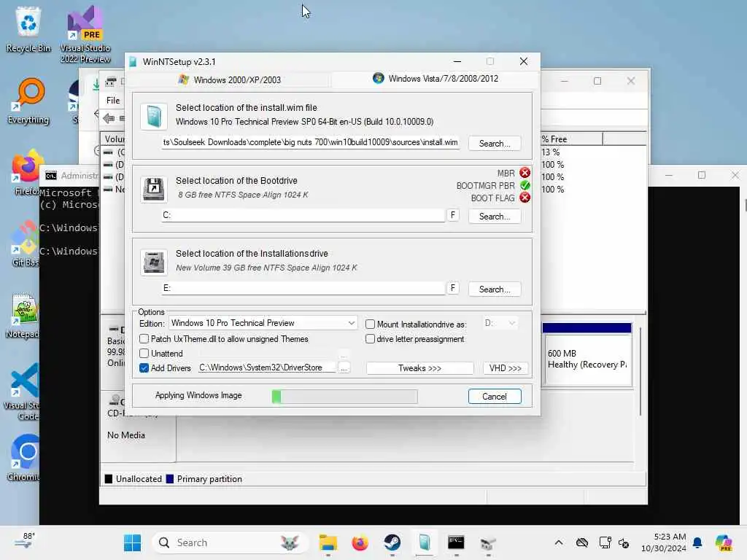Click the Primary partition blue legend swatch
The height and width of the screenshot is (560, 747).
point(169,479)
